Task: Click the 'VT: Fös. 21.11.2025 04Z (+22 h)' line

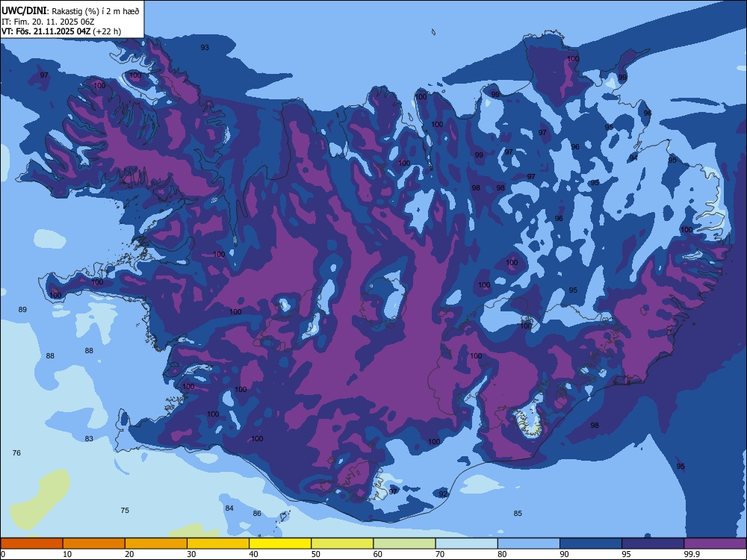Action: 61,31
